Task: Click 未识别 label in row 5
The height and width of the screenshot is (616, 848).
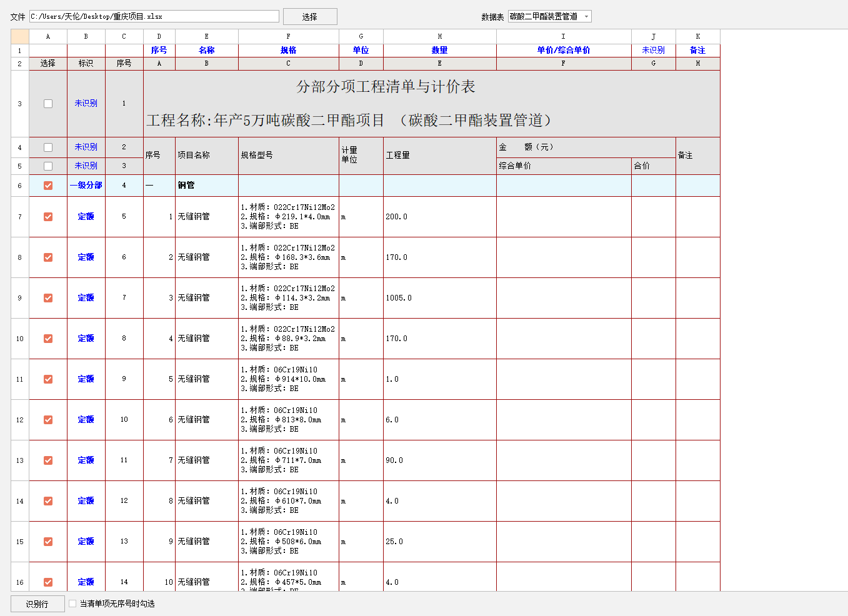Action: coord(86,166)
